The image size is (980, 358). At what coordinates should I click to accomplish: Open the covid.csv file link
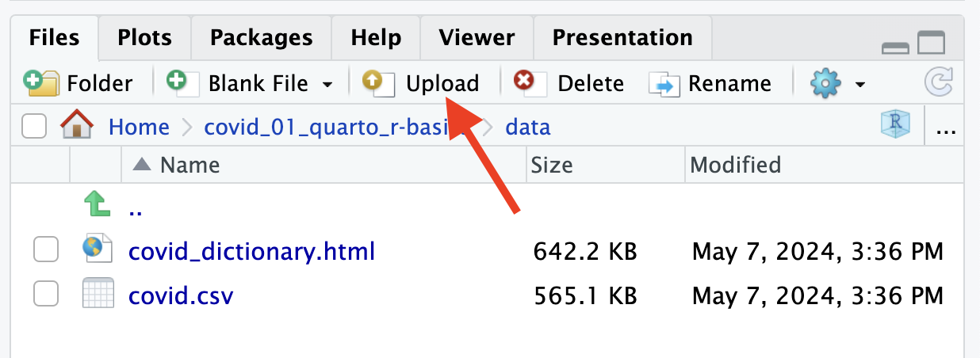coord(181,296)
